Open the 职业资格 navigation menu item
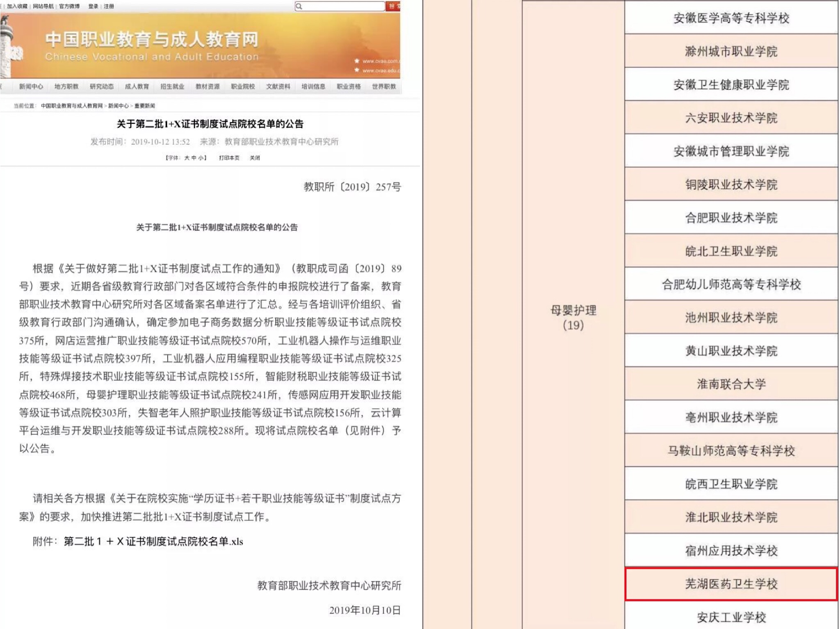 pos(349,87)
